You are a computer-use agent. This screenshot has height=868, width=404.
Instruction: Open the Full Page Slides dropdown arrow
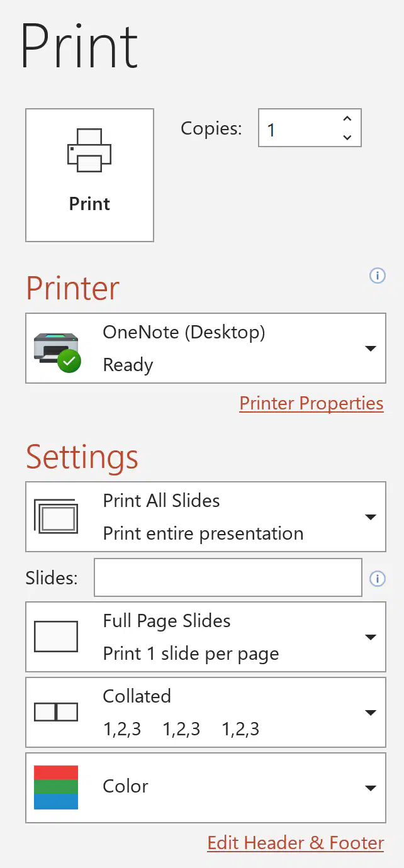[371, 637]
